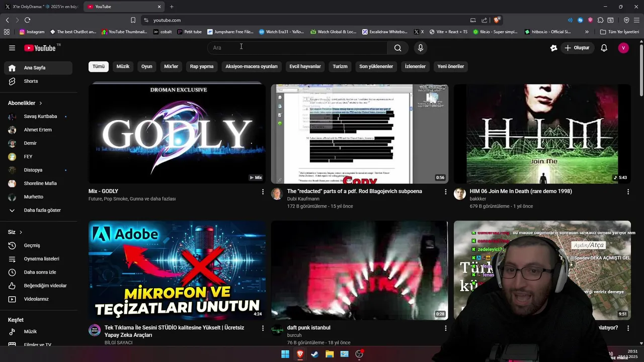Screen dimensions: 644x362
Task: Open the YouTube hamburger guide menu
Action: (12, 48)
